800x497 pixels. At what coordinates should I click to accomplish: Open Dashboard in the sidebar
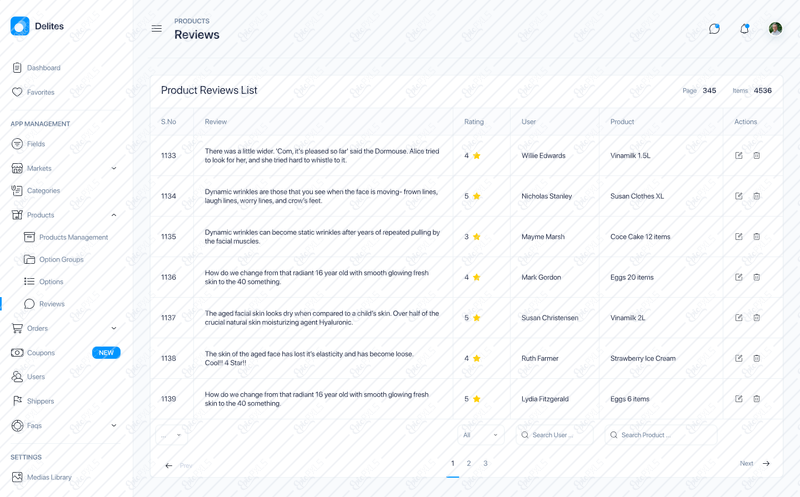point(36,67)
